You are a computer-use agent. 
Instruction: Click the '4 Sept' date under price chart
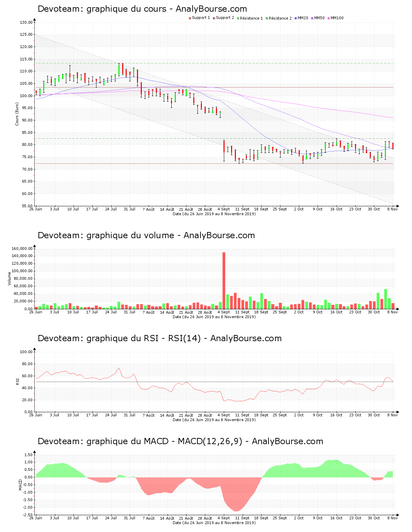tap(224, 209)
